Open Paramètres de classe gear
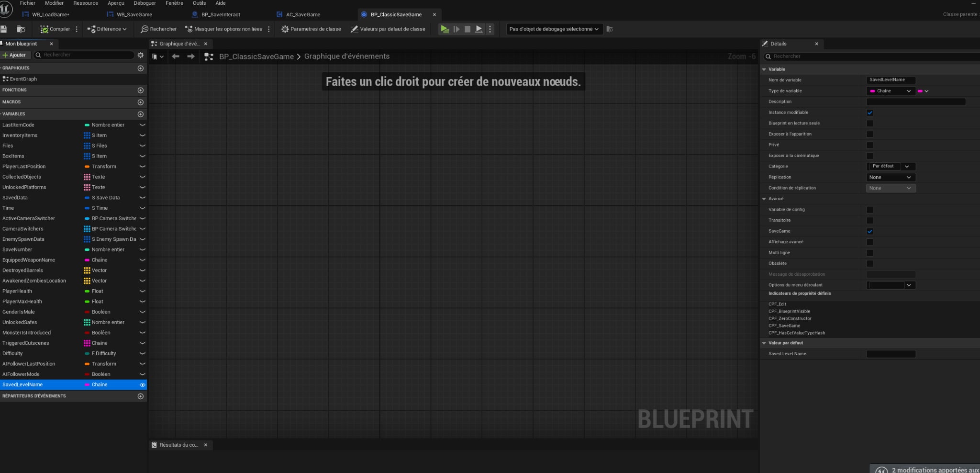 [x=285, y=29]
